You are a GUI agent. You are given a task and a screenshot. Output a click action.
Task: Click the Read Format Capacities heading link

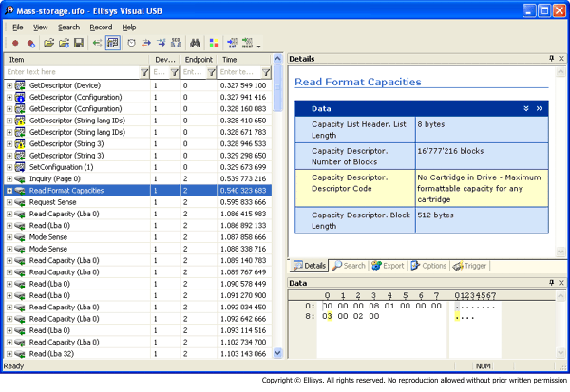coord(358,83)
